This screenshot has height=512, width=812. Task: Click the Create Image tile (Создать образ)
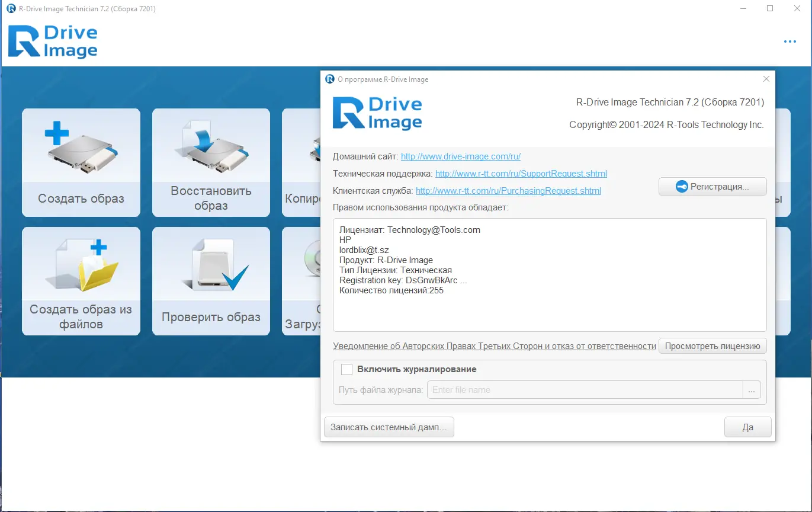(x=81, y=162)
